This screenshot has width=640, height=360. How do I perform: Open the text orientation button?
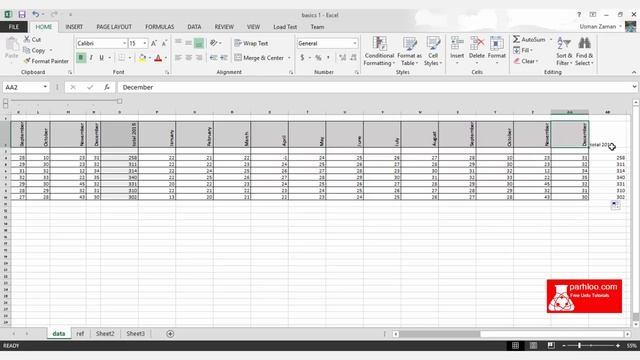[213, 43]
